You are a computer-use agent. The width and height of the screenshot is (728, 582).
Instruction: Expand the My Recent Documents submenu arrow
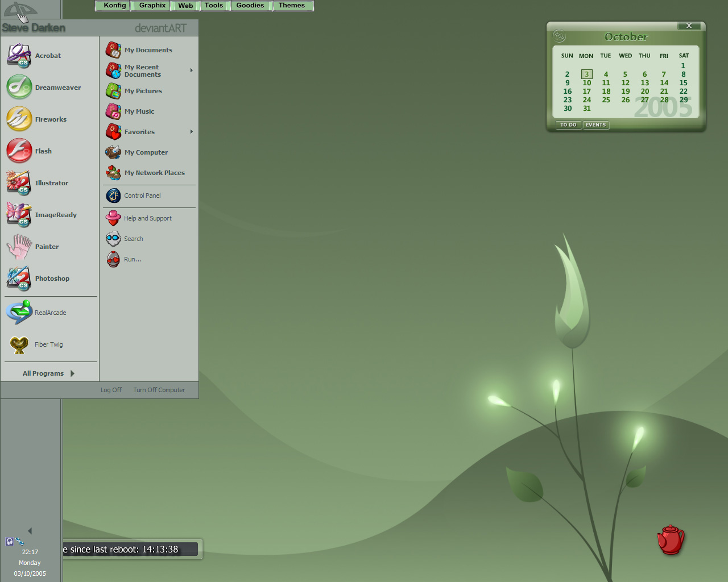[192, 70]
